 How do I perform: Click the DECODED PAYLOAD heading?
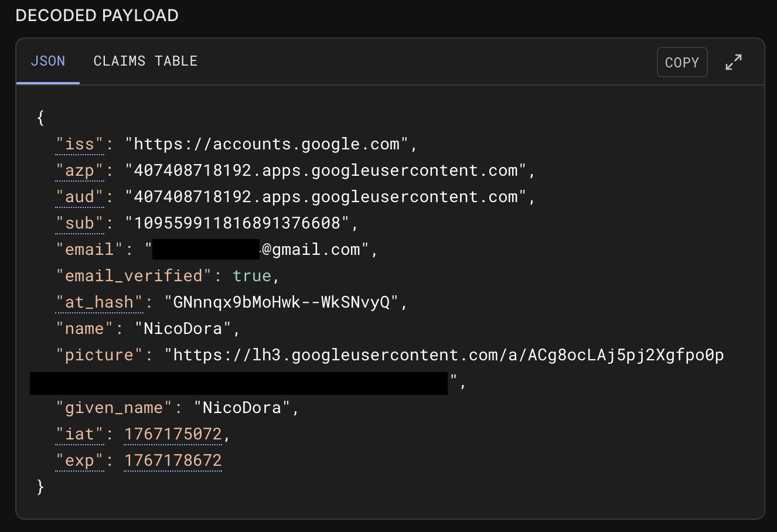96,15
